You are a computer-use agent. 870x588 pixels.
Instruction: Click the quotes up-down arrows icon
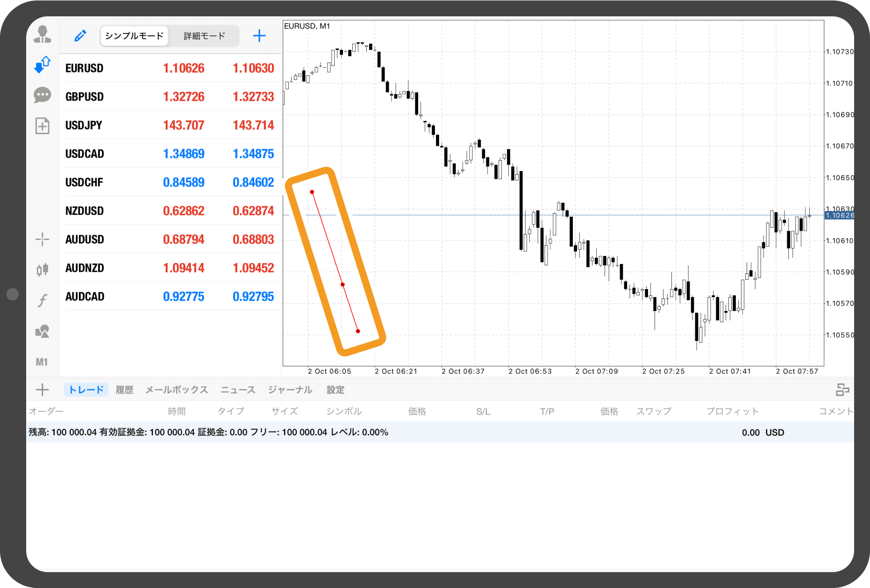pos(43,64)
